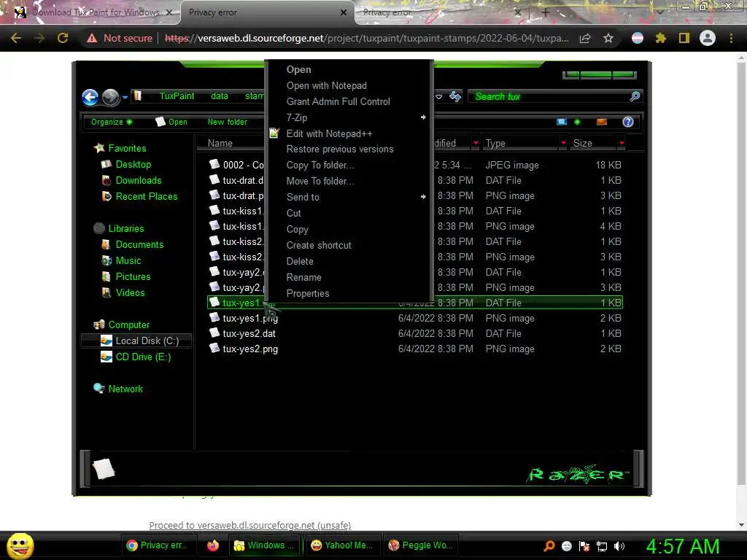Select Grant Admin Full Control
This screenshot has width=747, height=560.
tap(338, 101)
